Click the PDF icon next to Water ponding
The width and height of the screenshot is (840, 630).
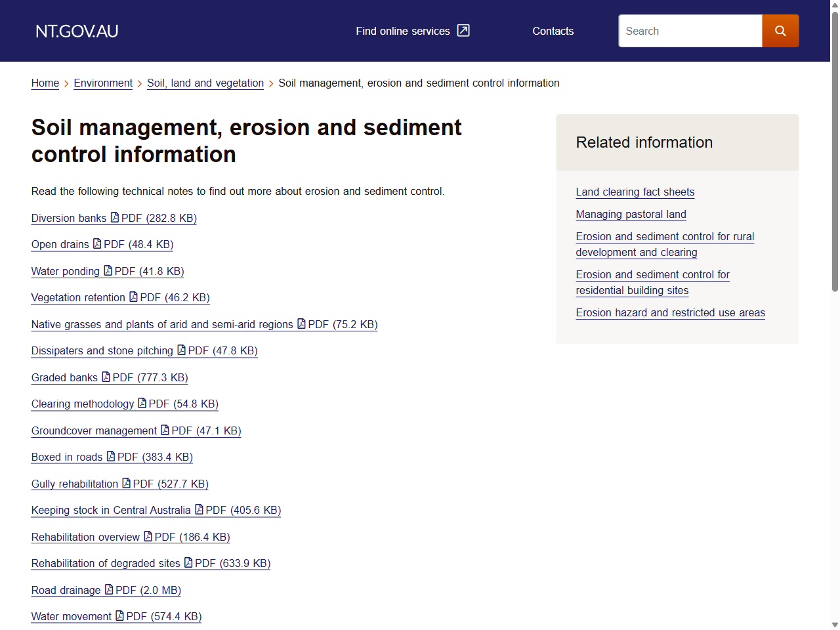[x=109, y=271]
